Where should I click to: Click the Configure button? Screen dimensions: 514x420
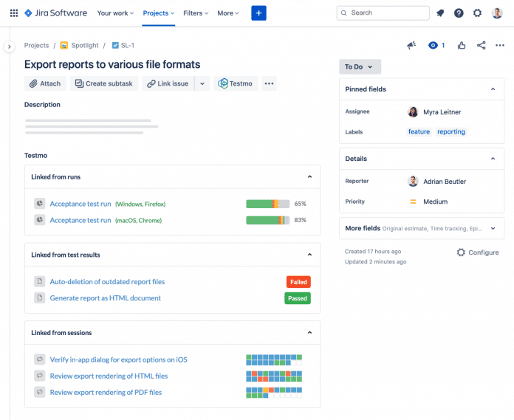pyautogui.click(x=478, y=252)
